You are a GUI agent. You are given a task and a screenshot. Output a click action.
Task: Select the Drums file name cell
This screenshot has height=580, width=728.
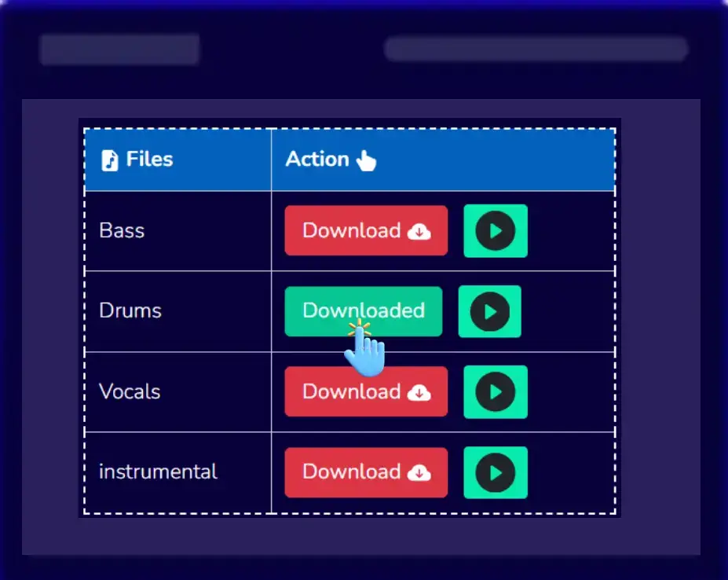(130, 311)
